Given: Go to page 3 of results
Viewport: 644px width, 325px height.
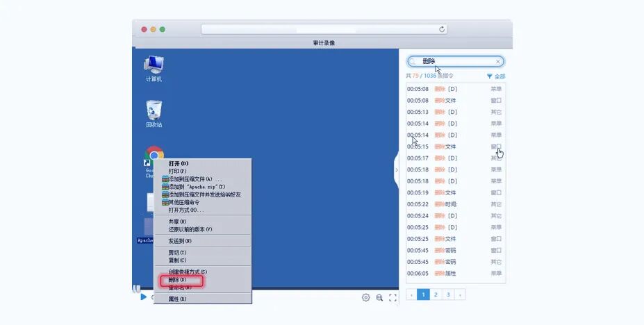Looking at the screenshot, I should pos(448,294).
